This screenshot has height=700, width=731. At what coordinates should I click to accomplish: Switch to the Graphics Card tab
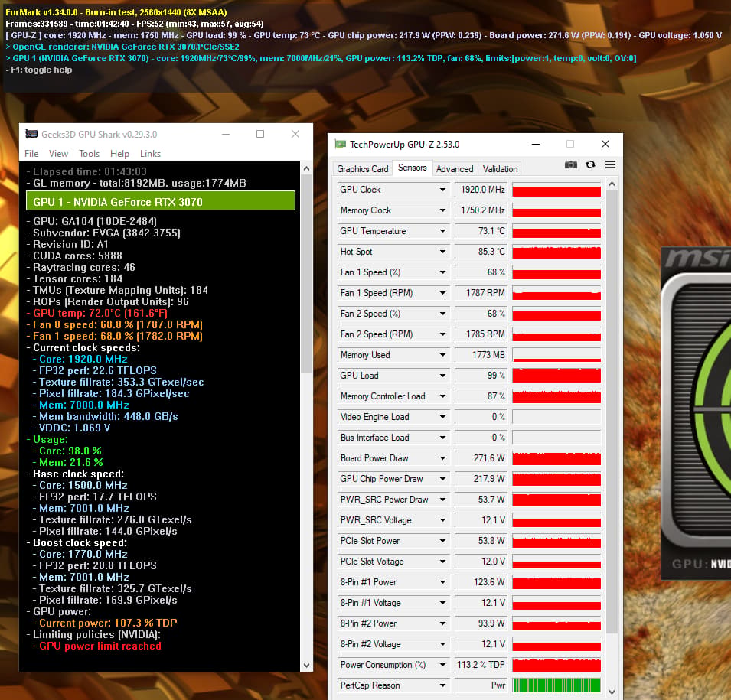pos(362,169)
